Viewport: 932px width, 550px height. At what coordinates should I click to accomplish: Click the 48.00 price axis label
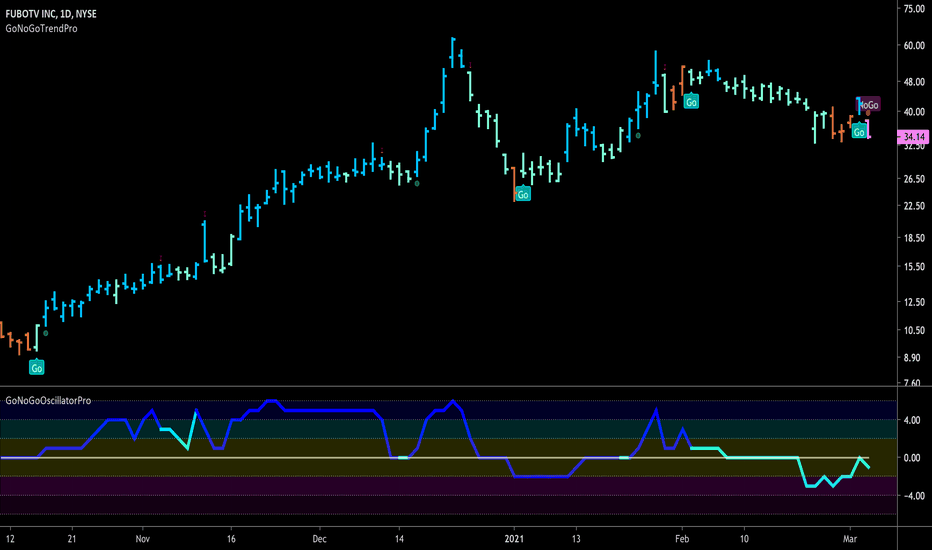pyautogui.click(x=914, y=82)
